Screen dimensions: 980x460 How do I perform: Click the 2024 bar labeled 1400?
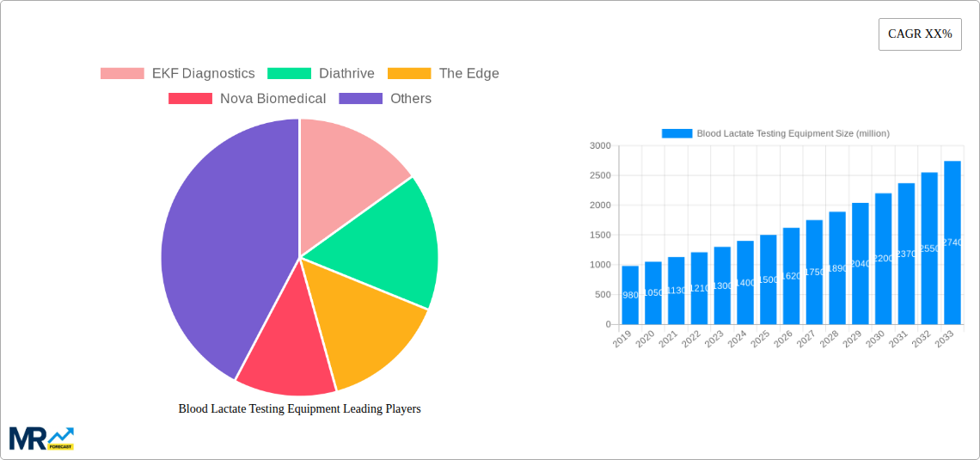point(745,283)
